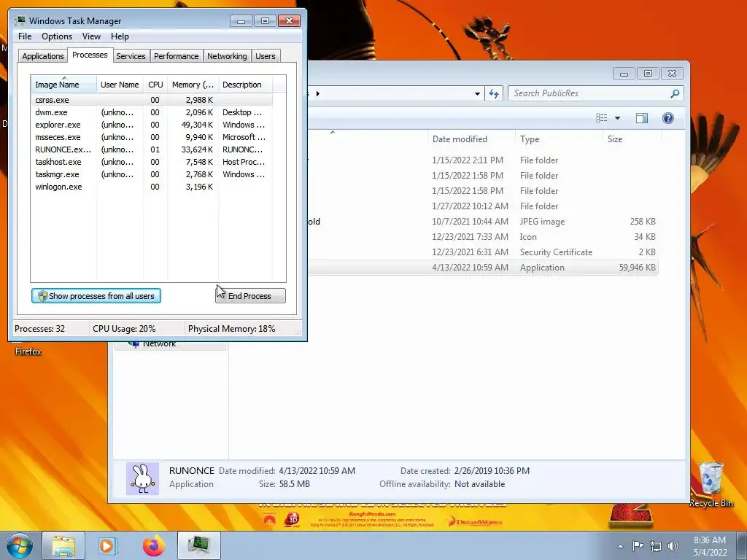Image resolution: width=747 pixels, height=560 pixels.
Task: Select the taskmgr.exe process
Action: 152,174
